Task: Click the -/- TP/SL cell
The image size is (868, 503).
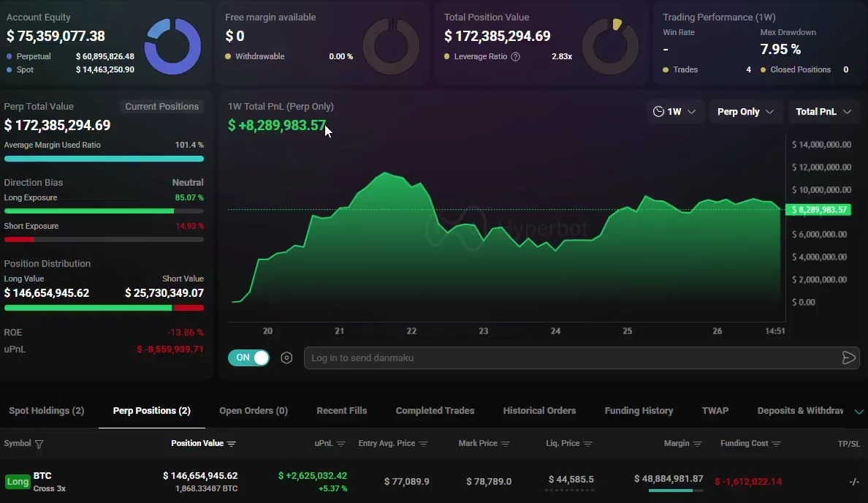Action: [854, 481]
